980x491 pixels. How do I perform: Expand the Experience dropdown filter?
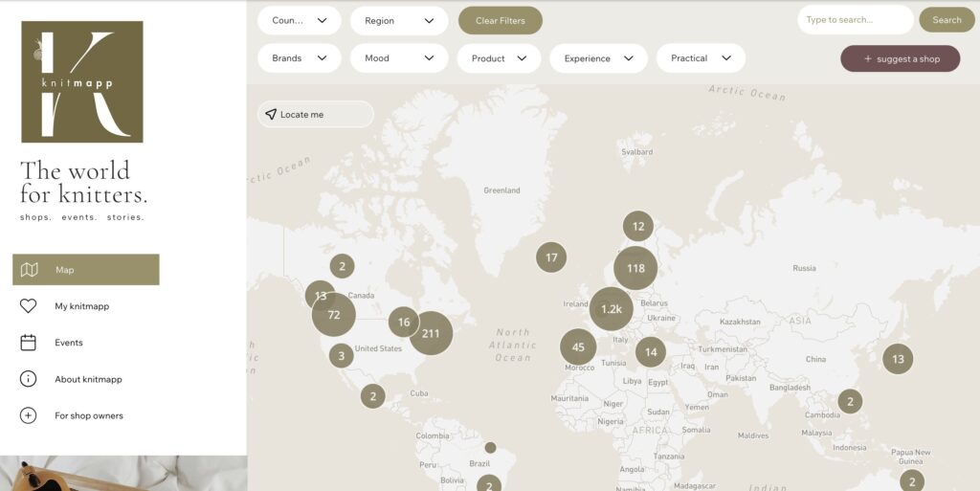[599, 58]
